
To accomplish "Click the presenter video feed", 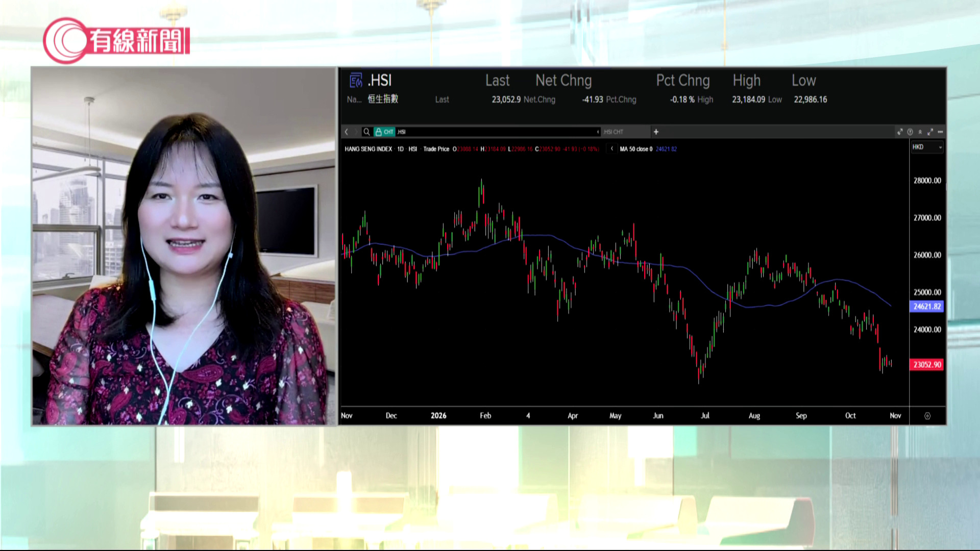I will click(x=184, y=246).
